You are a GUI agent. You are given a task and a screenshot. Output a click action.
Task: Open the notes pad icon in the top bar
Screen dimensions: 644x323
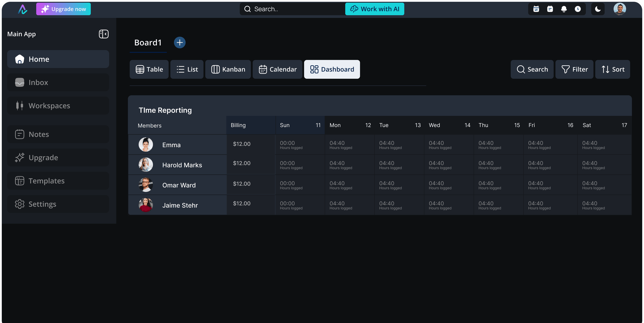tap(550, 9)
